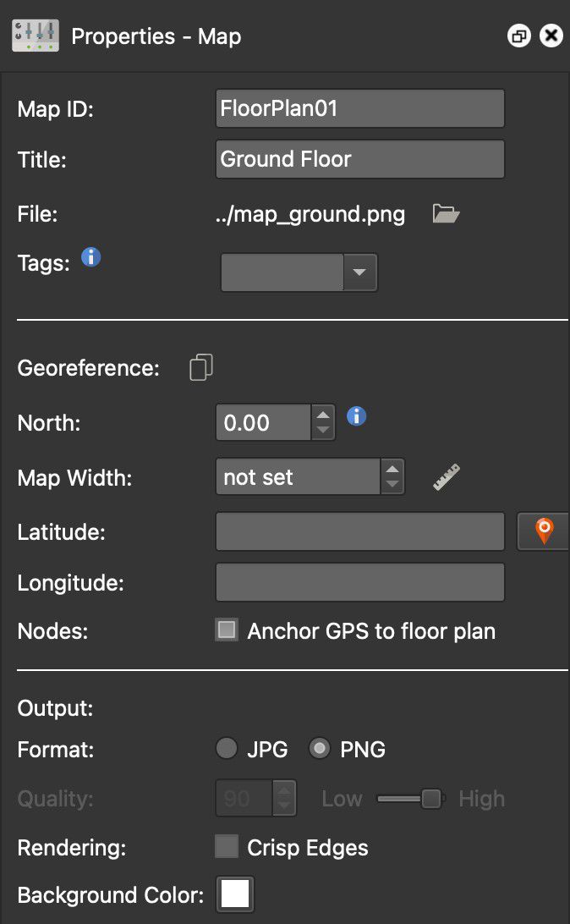Click inside the Tags combo box field

coord(282,272)
